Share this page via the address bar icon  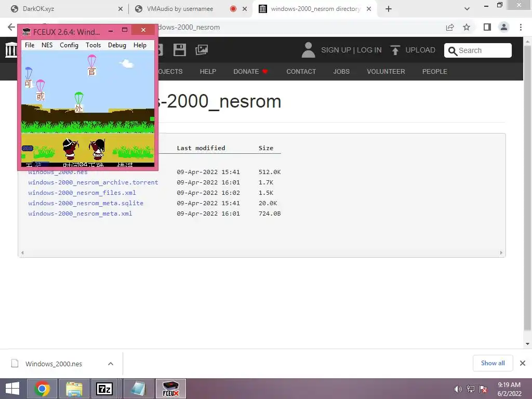[x=450, y=27]
